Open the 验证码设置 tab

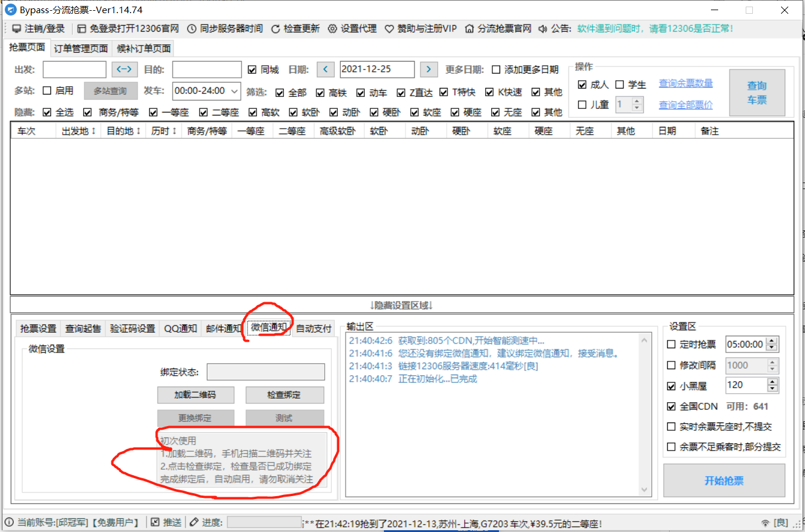pyautogui.click(x=132, y=329)
